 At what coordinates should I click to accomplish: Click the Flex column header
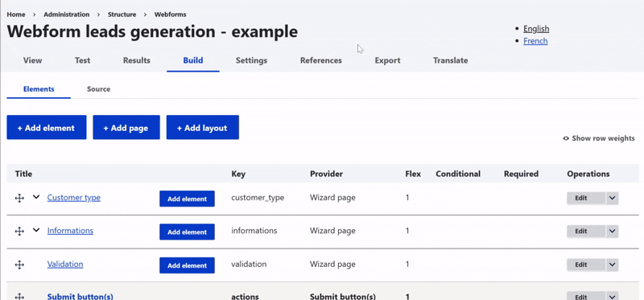[x=413, y=174]
